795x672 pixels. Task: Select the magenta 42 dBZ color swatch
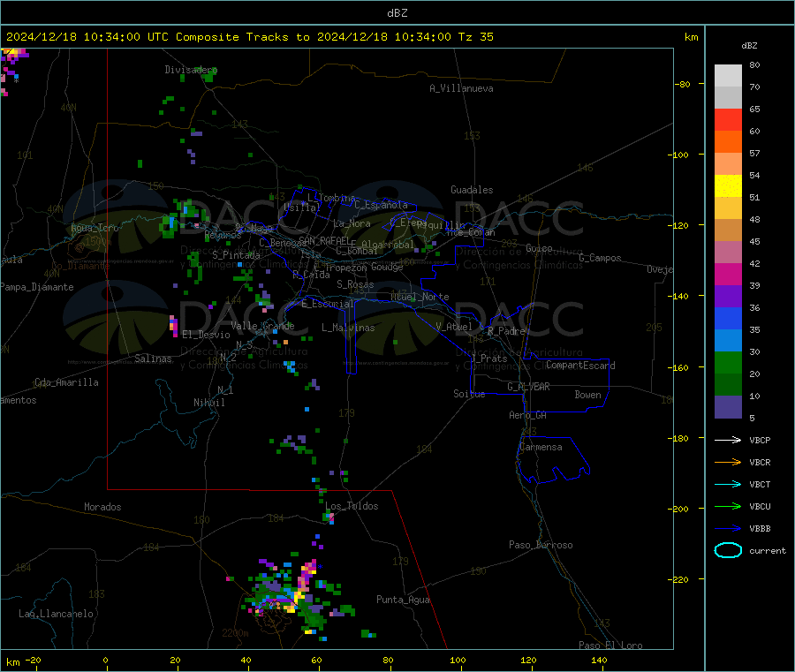coord(728,274)
